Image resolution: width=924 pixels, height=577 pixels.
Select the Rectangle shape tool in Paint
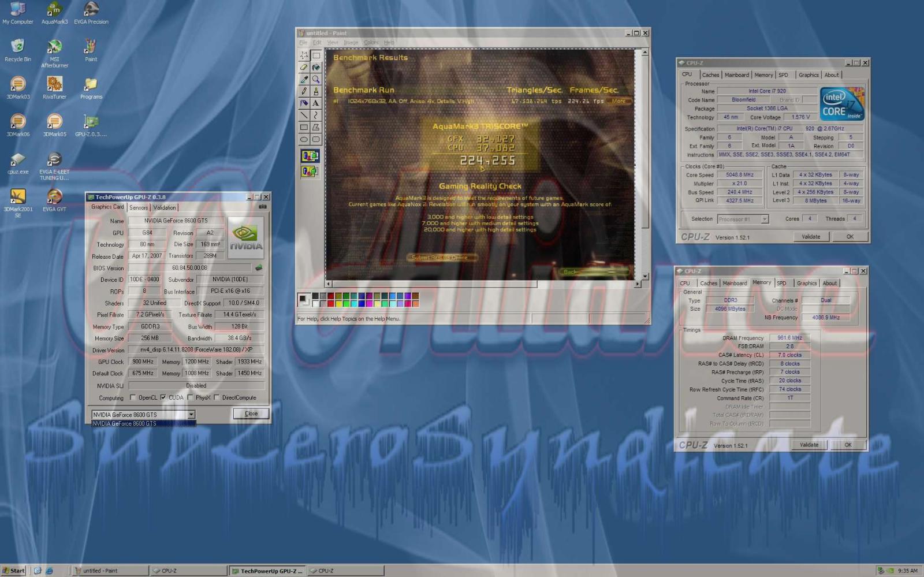point(304,127)
